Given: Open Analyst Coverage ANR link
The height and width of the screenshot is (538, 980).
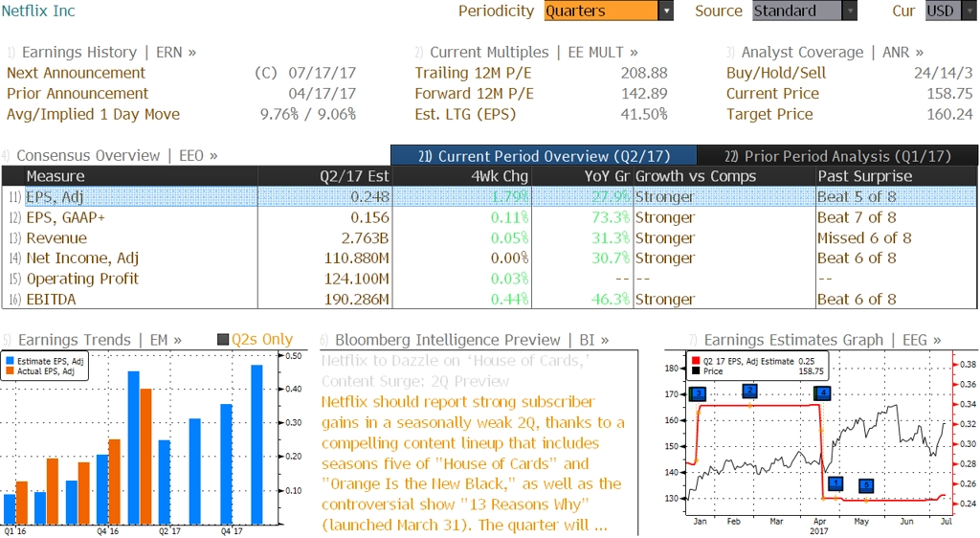Looking at the screenshot, I should pos(833,52).
